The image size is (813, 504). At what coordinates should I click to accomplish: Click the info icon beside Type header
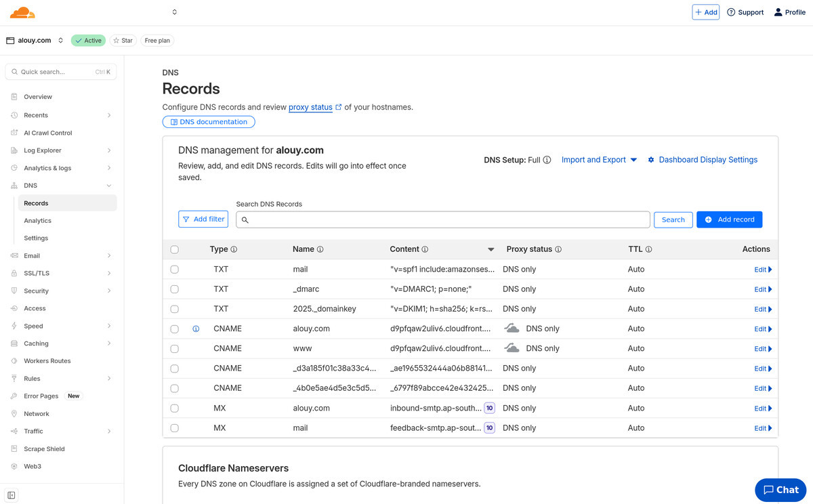point(234,249)
